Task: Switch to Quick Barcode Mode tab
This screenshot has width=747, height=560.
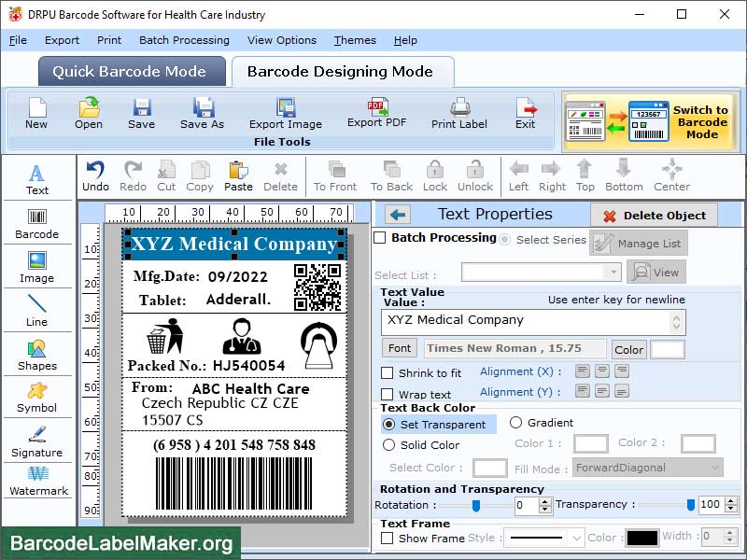Action: 132,72
